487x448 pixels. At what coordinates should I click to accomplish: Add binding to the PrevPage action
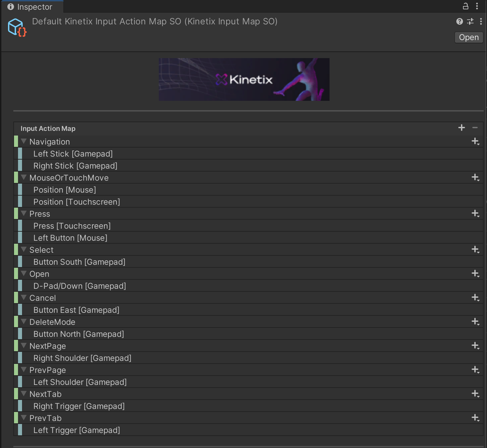[x=475, y=370]
